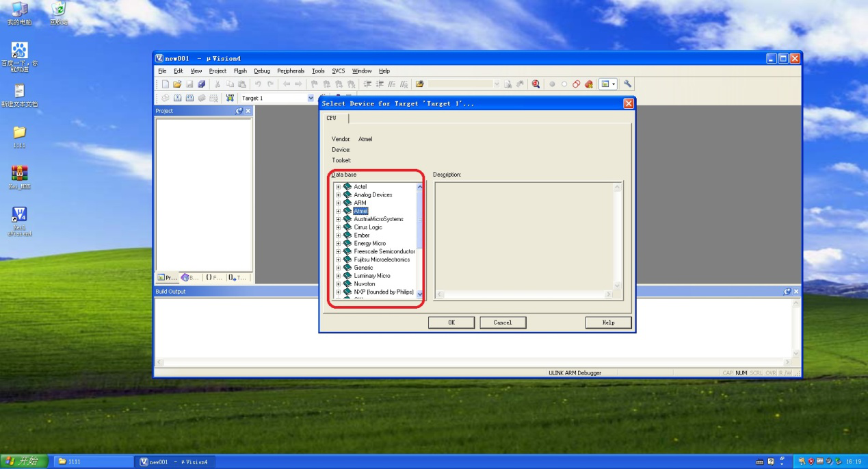Click the Windows Start button
This screenshot has width=868, height=469.
tap(24, 461)
